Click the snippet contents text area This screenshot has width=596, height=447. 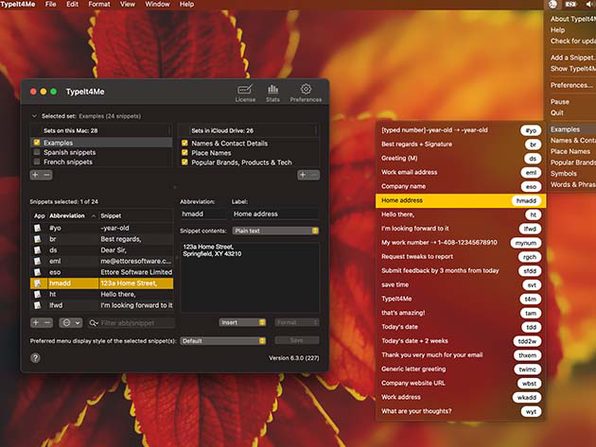tap(250, 277)
